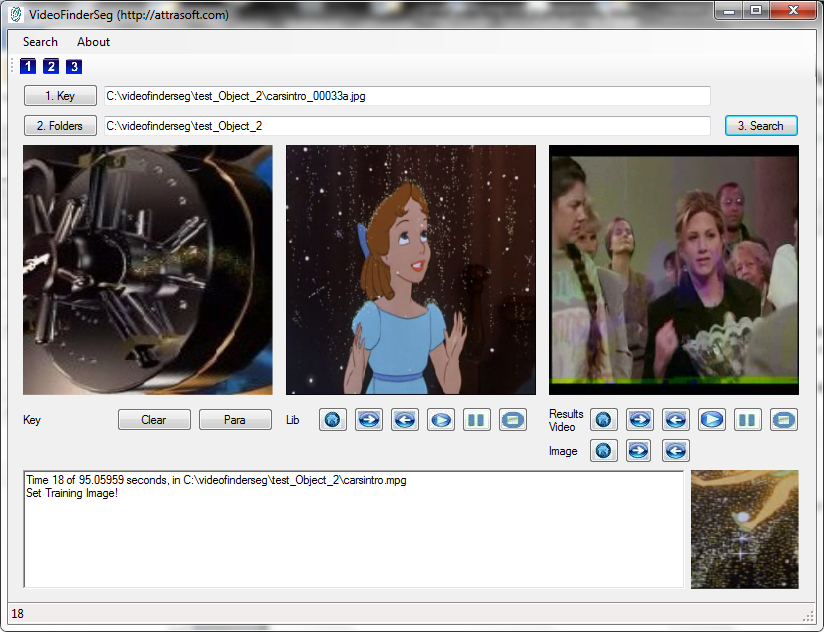Click the toolbar step 3 icon
Viewport: 824px width, 632px height.
coord(74,66)
